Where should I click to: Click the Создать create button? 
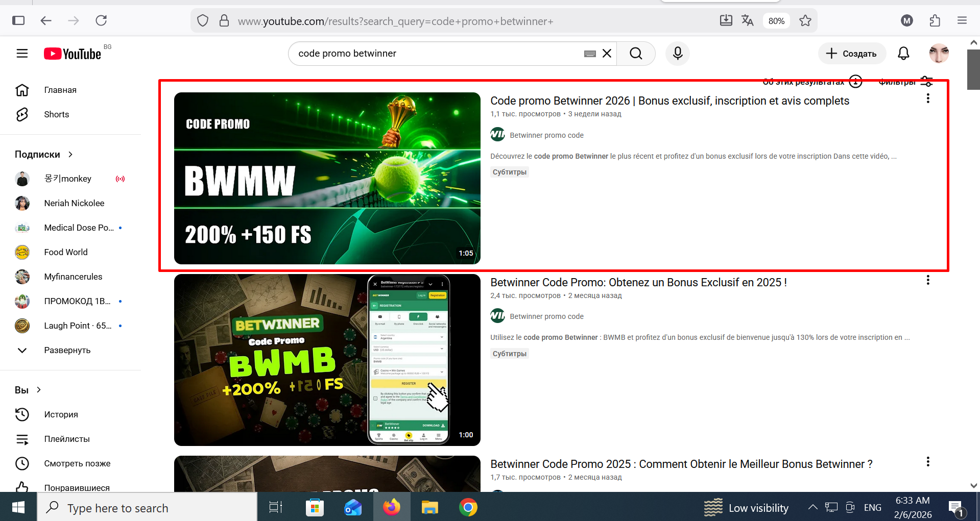click(852, 54)
